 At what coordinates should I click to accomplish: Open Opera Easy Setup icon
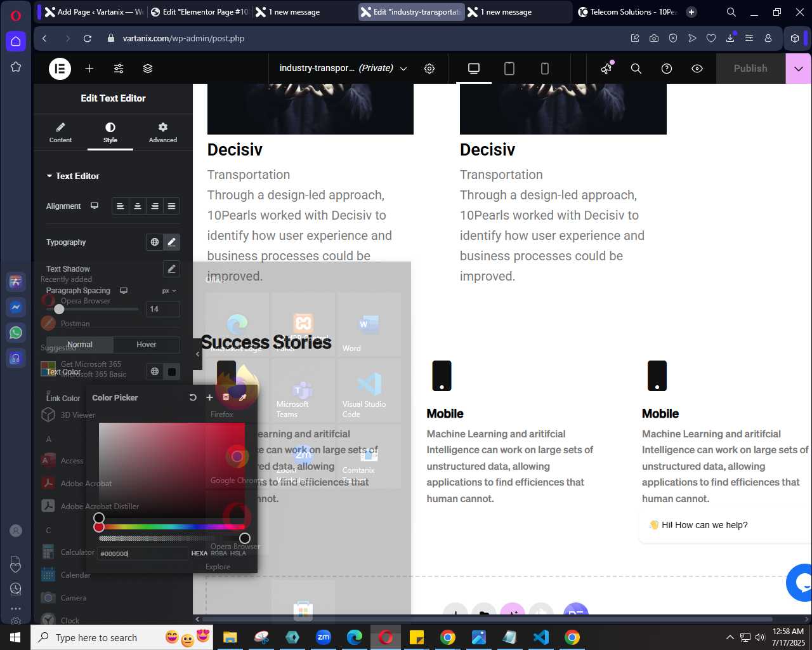749,38
